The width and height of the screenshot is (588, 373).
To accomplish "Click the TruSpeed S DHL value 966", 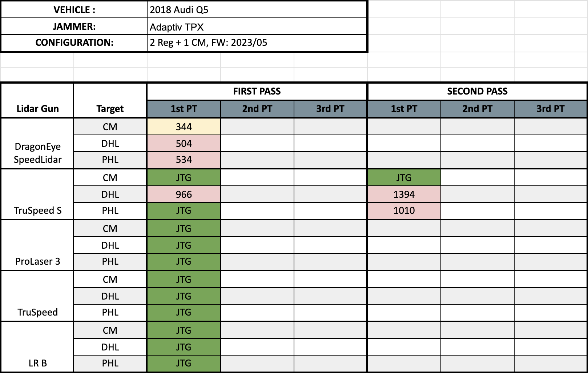I will point(184,194).
